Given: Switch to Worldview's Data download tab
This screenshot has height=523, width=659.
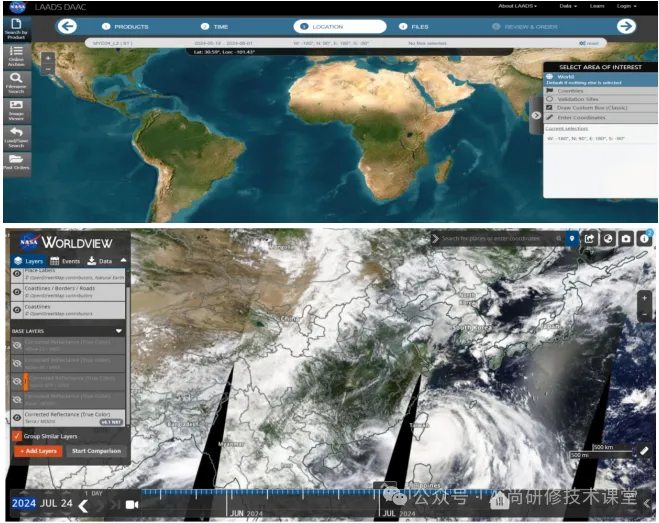Looking at the screenshot, I should (x=100, y=261).
